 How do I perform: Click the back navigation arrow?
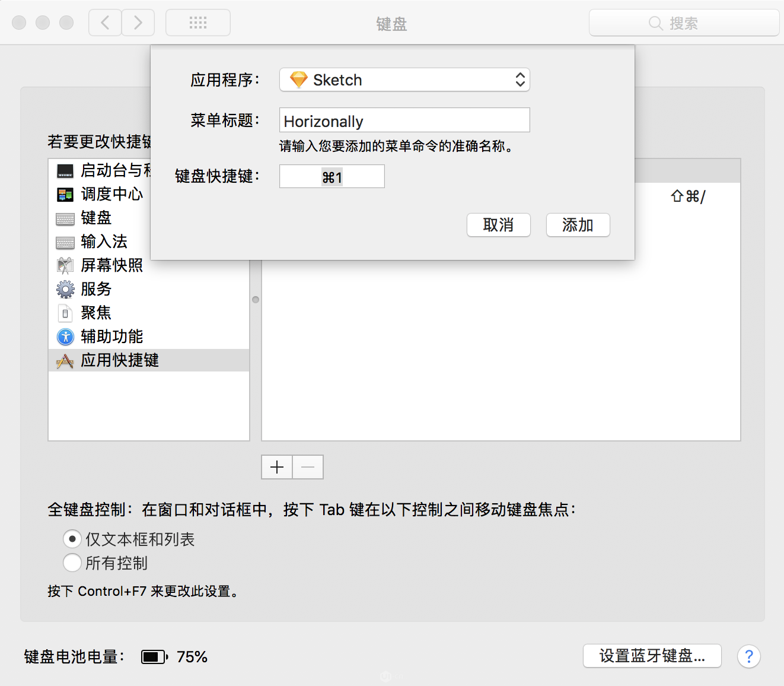click(105, 23)
